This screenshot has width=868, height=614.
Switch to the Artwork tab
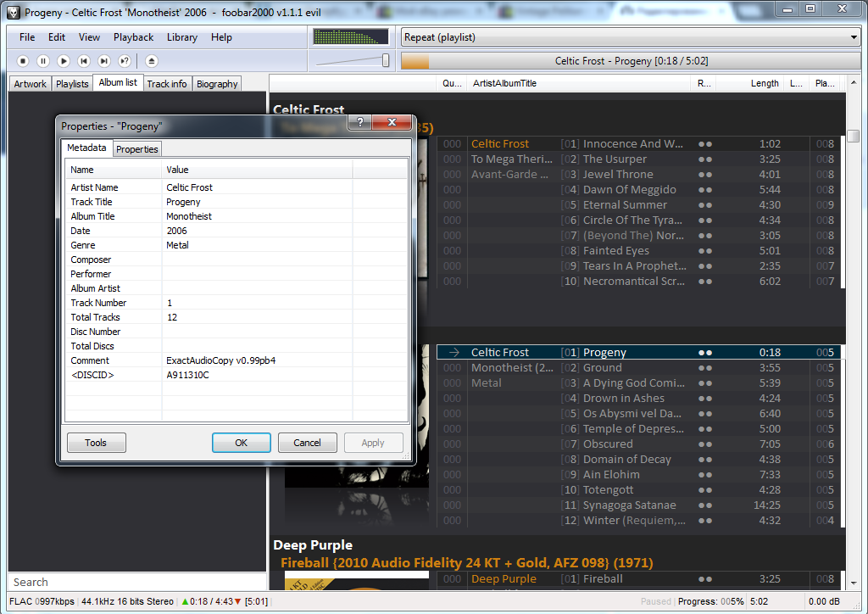tap(31, 84)
